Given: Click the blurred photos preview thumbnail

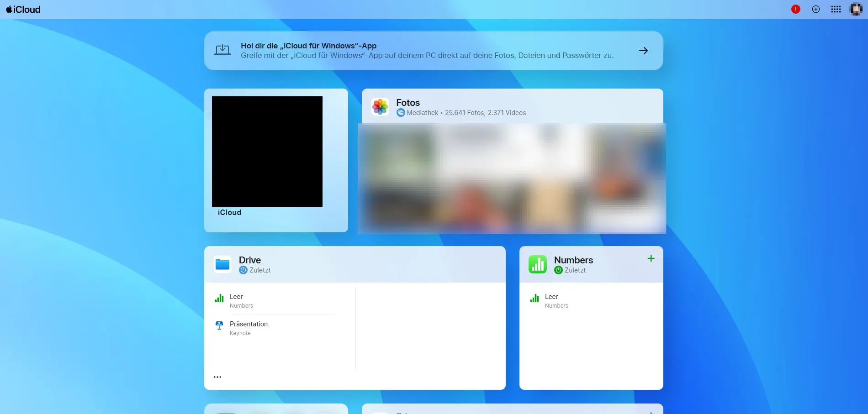Looking at the screenshot, I should pyautogui.click(x=512, y=178).
